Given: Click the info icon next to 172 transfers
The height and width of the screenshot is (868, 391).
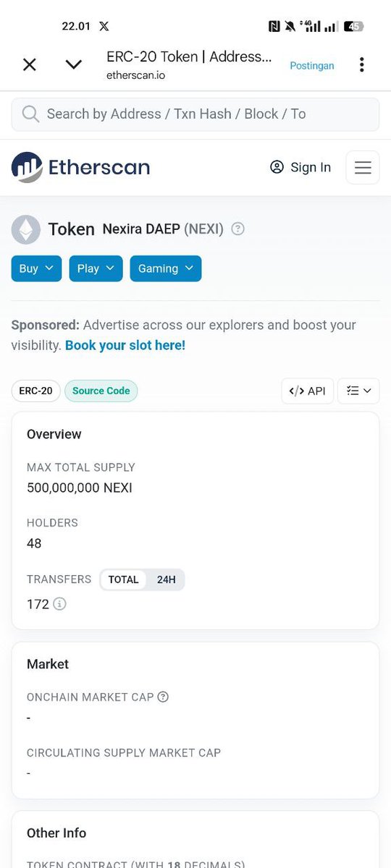Looking at the screenshot, I should [59, 603].
